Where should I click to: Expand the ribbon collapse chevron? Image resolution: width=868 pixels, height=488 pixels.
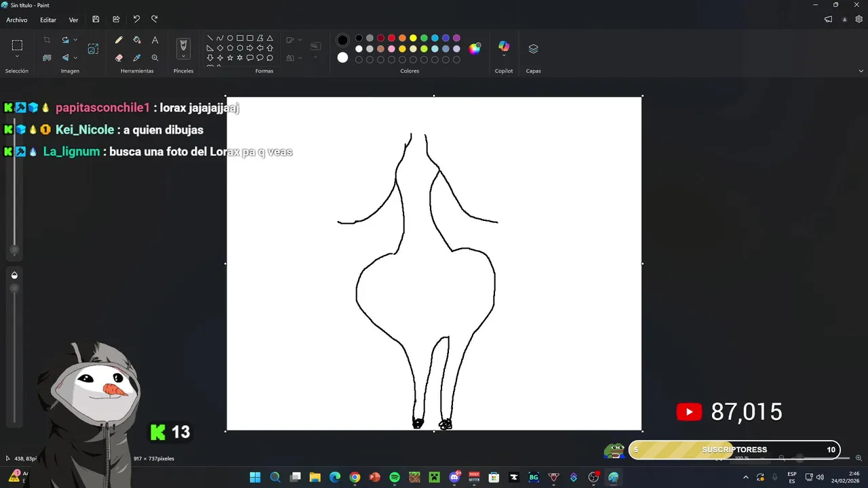pyautogui.click(x=861, y=71)
